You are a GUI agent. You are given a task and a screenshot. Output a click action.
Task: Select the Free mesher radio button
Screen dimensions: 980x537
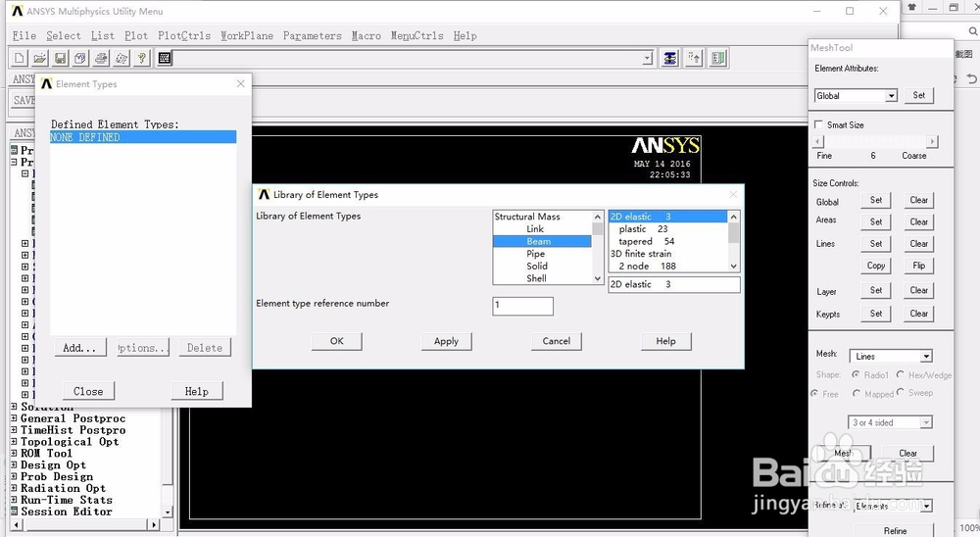pyautogui.click(x=814, y=393)
